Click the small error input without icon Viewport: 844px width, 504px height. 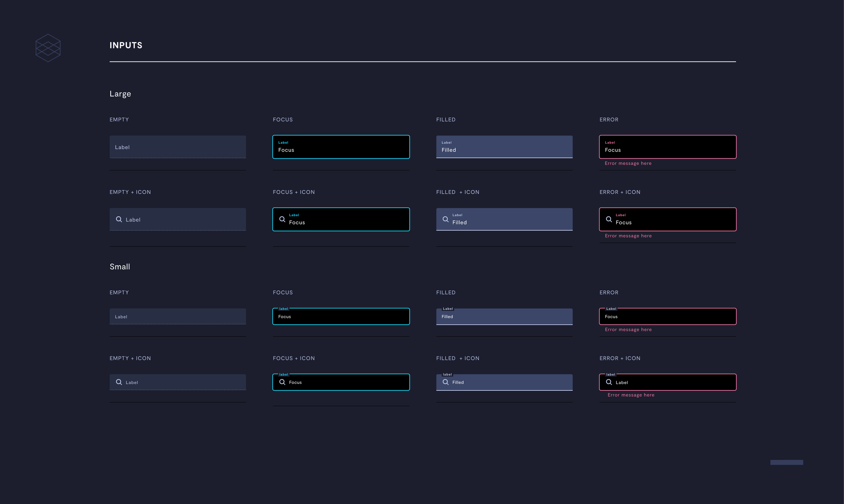click(x=667, y=316)
